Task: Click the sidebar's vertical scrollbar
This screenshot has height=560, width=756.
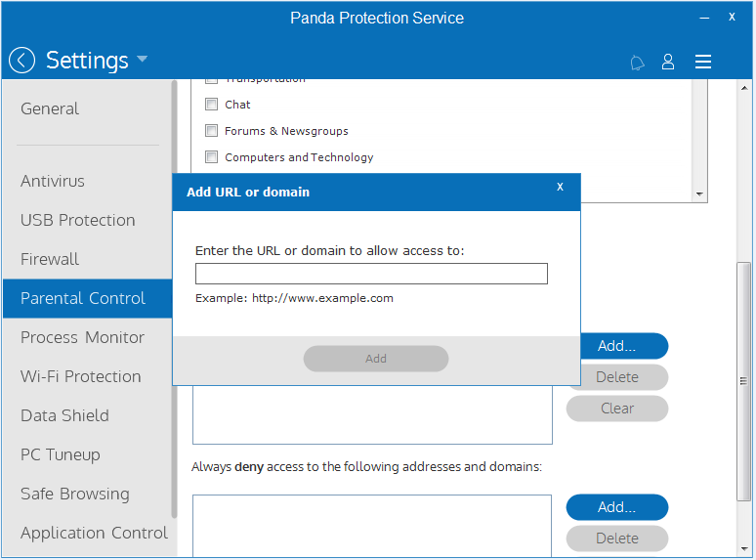Action: click(174, 299)
